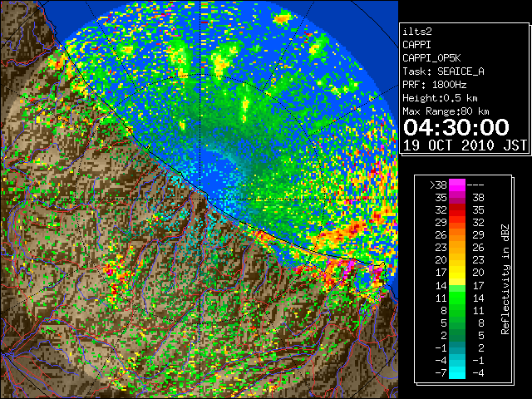
Task: Click the red 32 dBZ legend color
Action: pos(457,209)
